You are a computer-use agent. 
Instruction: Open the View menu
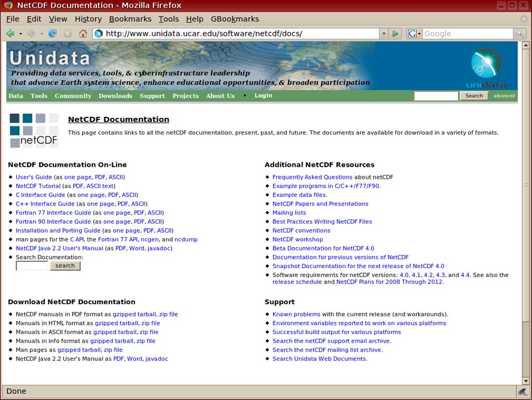point(58,19)
